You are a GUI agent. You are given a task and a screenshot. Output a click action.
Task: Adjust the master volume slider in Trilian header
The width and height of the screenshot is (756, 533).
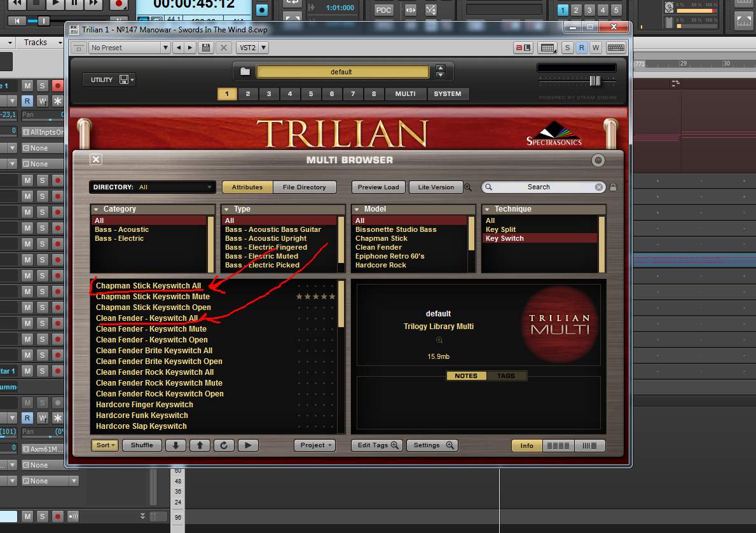(595, 81)
